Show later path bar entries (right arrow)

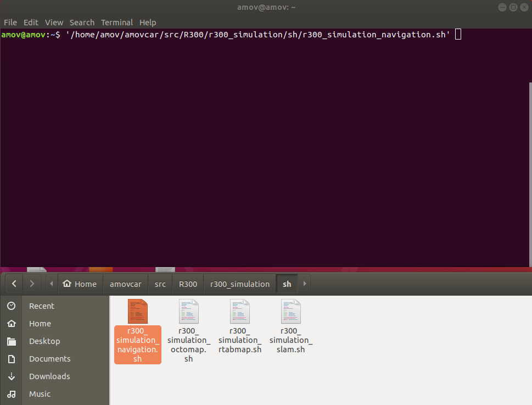304,284
